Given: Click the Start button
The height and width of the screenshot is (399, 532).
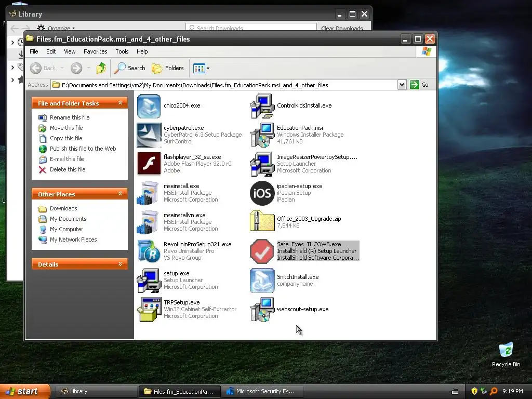Looking at the screenshot, I should [25, 392].
